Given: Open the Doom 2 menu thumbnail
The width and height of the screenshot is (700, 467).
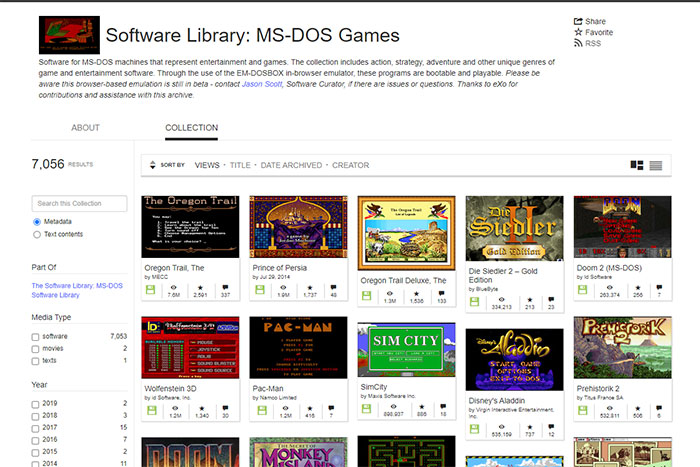Looking at the screenshot, I should (x=622, y=227).
